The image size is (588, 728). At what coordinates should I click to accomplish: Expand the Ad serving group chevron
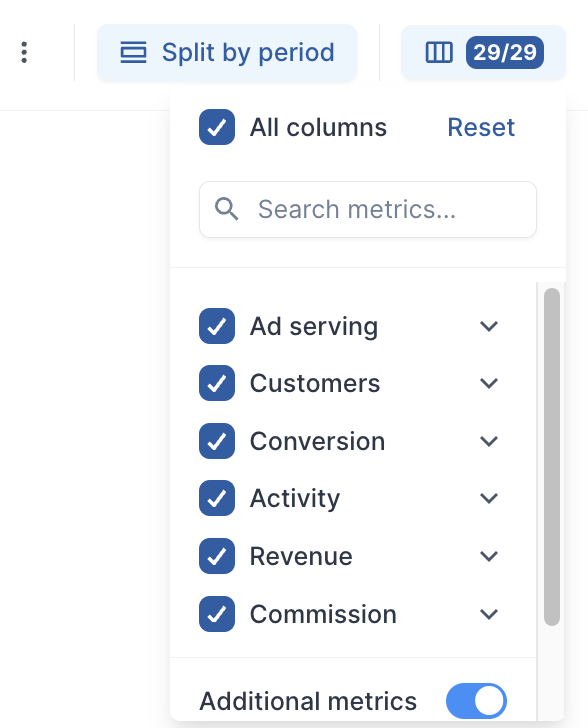click(x=489, y=326)
